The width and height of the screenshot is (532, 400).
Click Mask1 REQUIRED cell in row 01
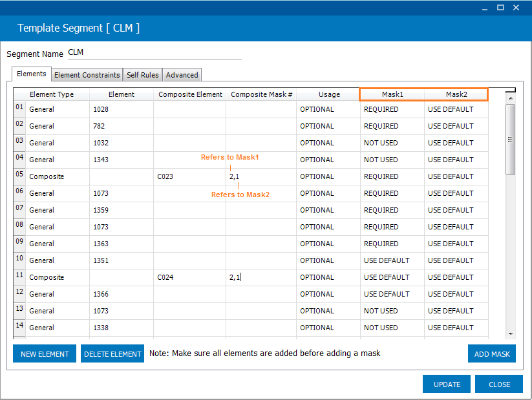[x=392, y=109]
